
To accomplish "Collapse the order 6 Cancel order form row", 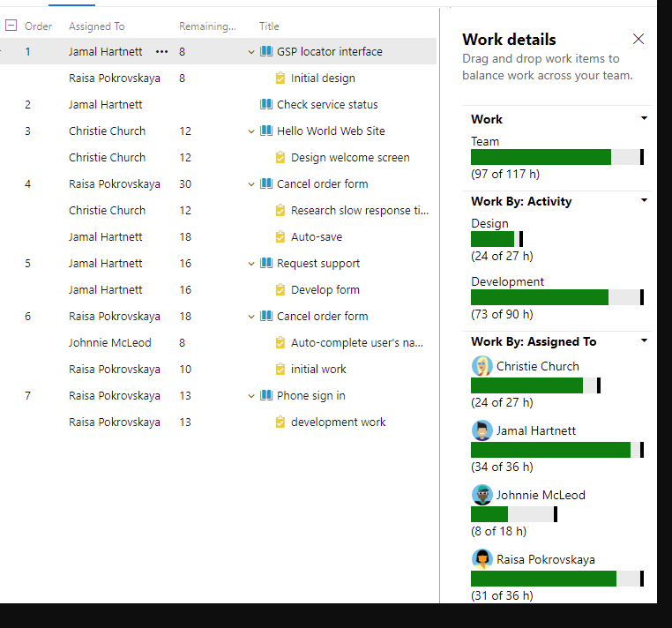I will 251,317.
